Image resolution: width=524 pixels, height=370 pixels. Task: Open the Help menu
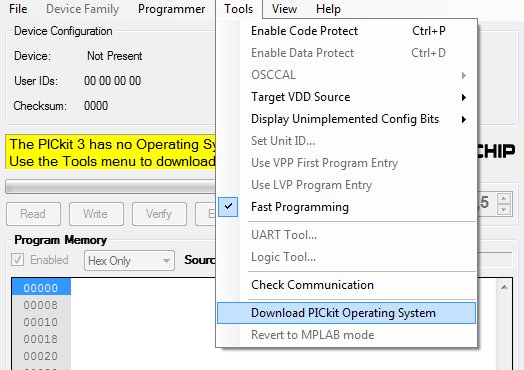329,9
